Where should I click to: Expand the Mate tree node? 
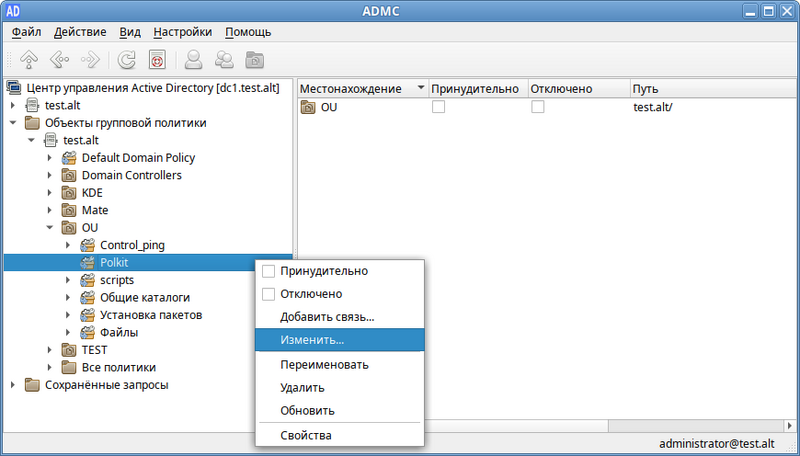pos(50,210)
